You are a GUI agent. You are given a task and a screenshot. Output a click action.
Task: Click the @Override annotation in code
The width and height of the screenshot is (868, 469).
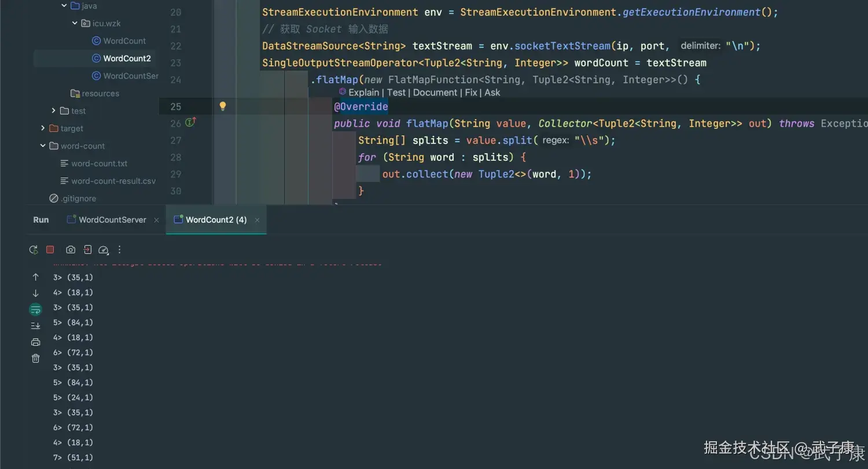(361, 106)
